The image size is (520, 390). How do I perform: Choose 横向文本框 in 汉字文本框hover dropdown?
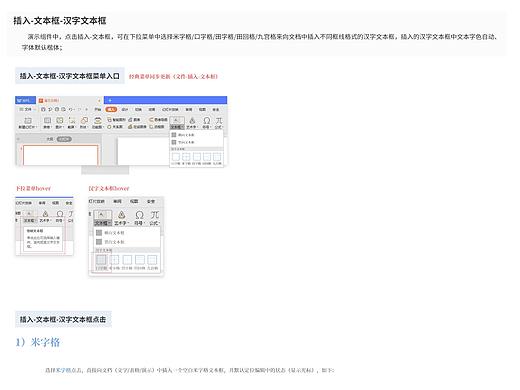point(110,233)
